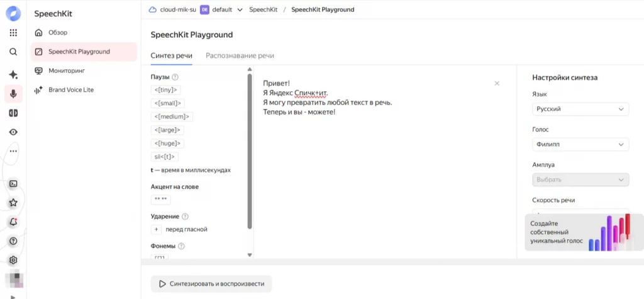Open the all services grid icon
Screen dimensions: 644x299
click(13, 33)
